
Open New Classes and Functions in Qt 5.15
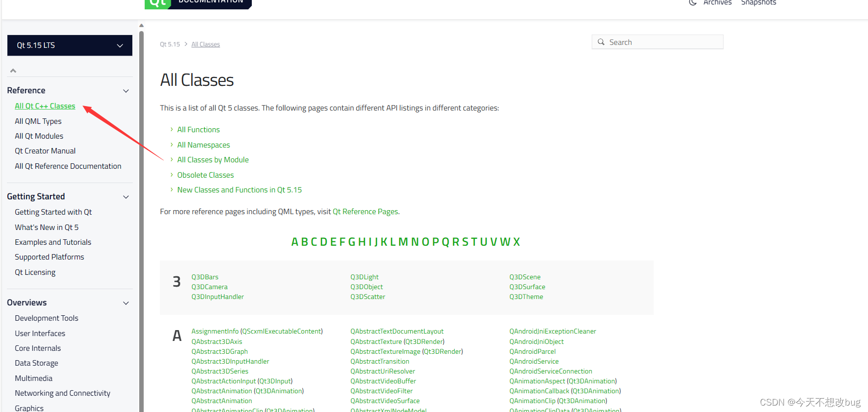239,190
